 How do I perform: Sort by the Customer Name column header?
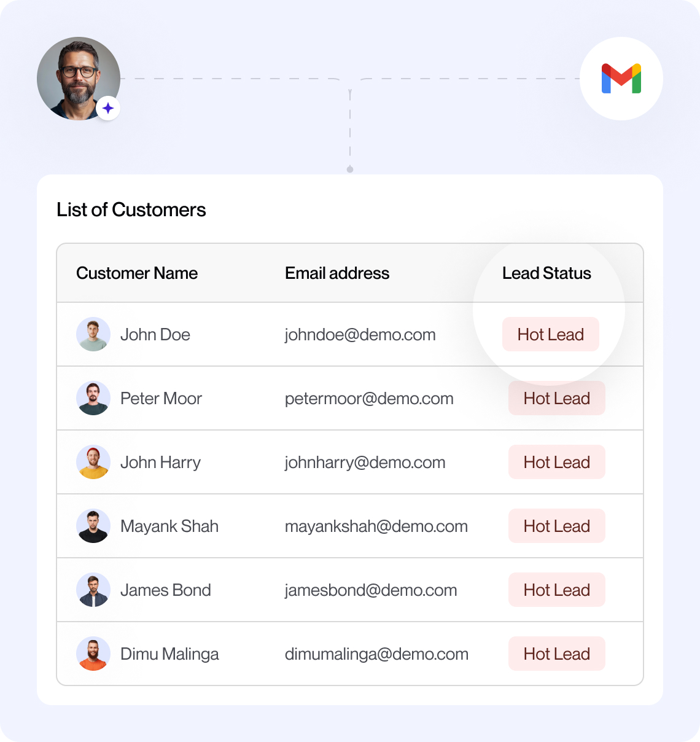point(137,273)
